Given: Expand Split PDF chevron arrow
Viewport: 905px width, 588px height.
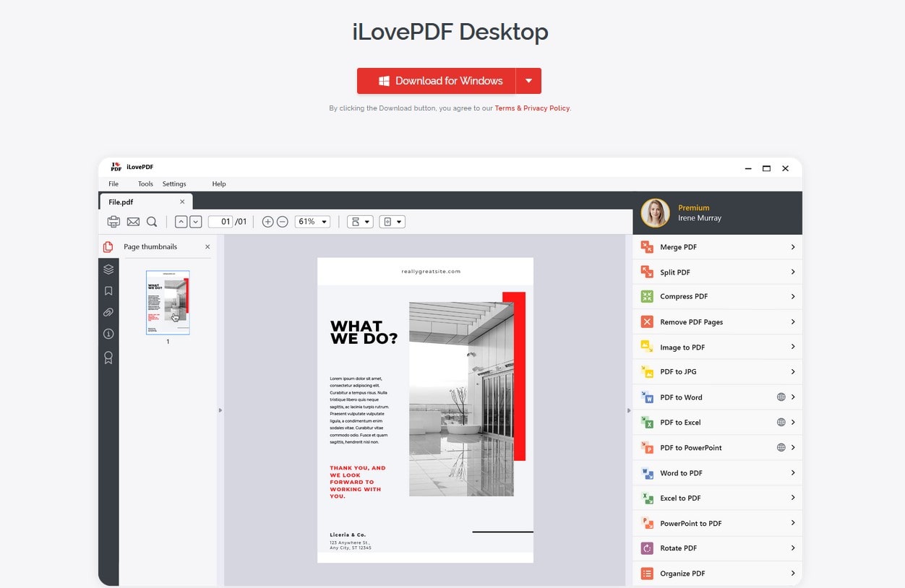Looking at the screenshot, I should click(793, 272).
